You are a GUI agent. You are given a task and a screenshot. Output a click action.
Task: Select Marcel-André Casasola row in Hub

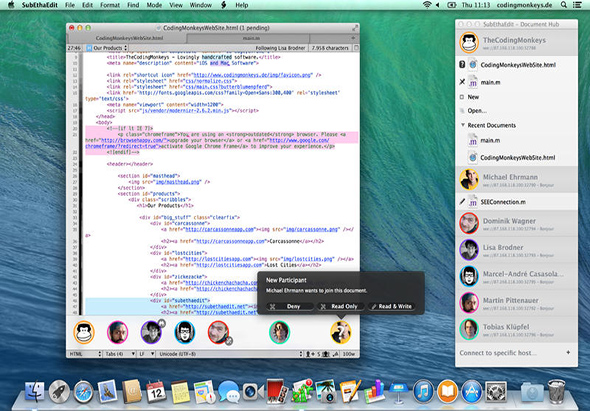(516, 276)
